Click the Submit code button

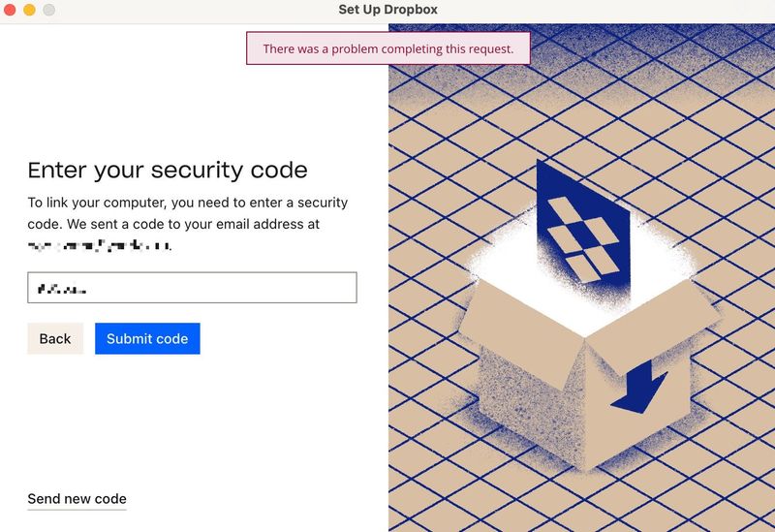pyautogui.click(x=147, y=338)
